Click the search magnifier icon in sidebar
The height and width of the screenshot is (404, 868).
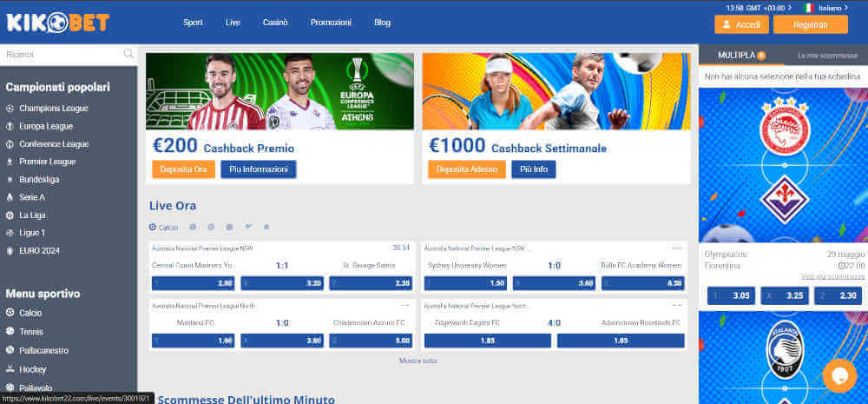click(128, 54)
